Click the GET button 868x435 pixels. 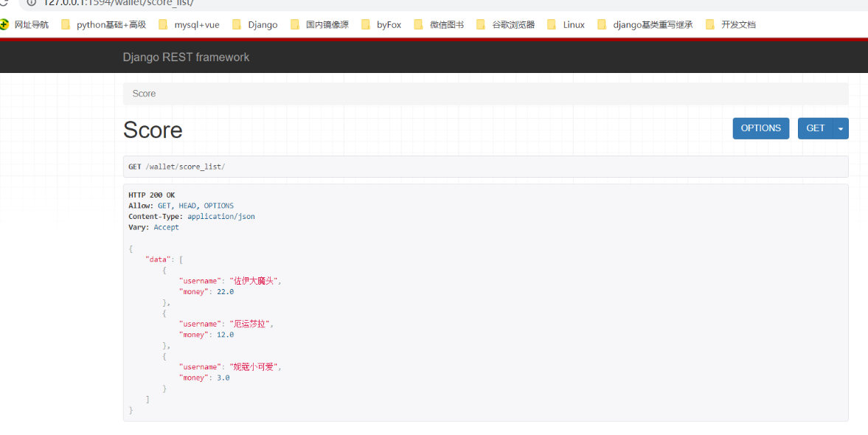coord(816,128)
